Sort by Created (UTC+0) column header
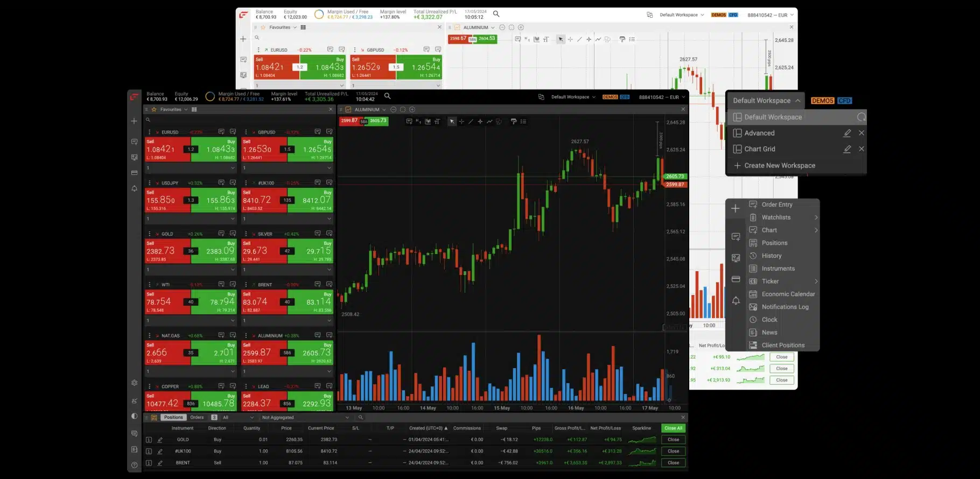Viewport: 980px width, 479px height. pos(428,428)
